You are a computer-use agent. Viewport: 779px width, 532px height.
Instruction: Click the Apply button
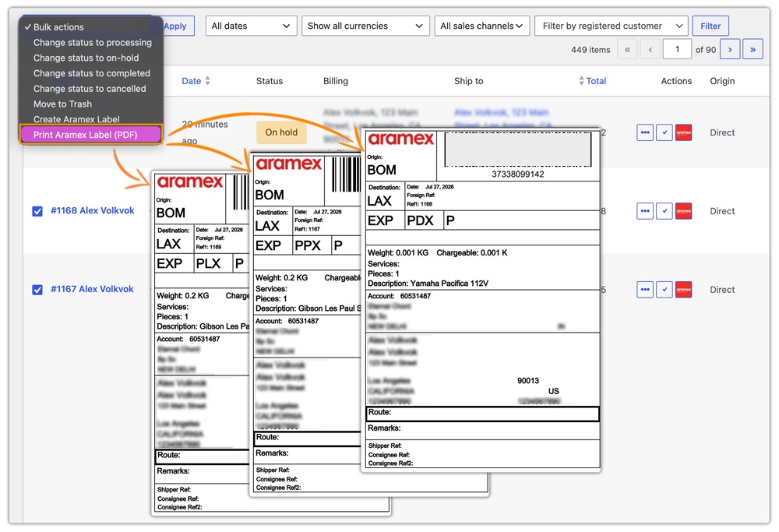[x=176, y=26]
